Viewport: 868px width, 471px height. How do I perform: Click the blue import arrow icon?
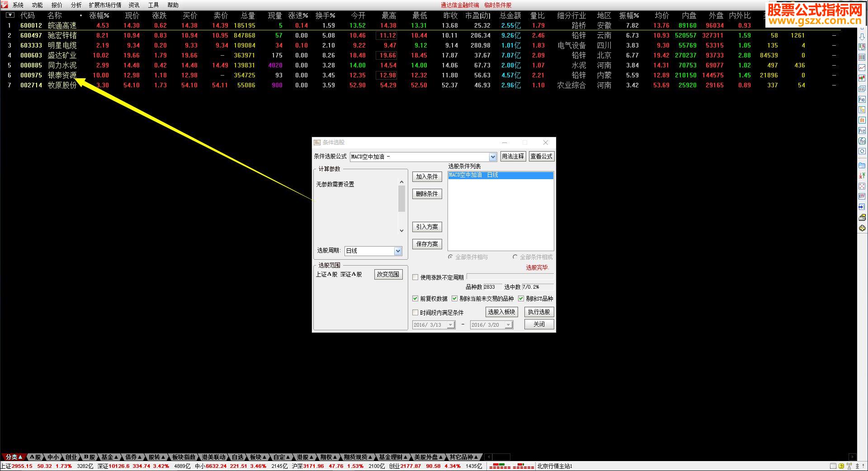(x=862, y=207)
